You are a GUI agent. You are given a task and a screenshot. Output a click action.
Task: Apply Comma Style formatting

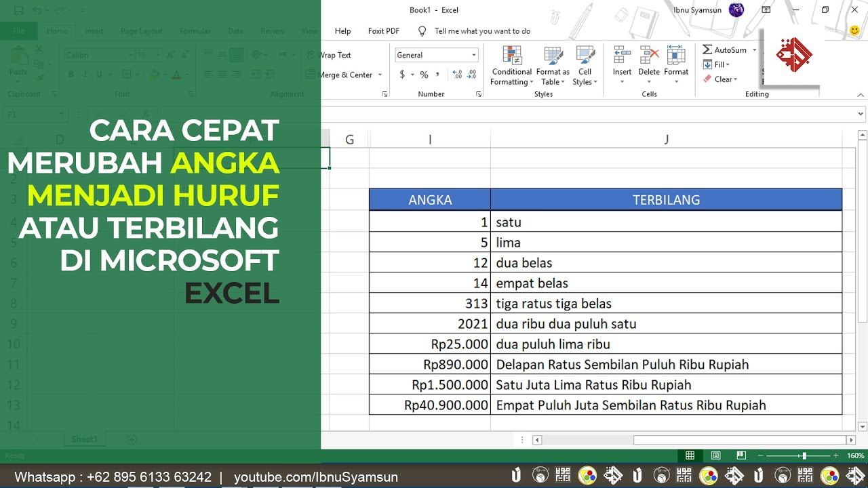tap(437, 75)
